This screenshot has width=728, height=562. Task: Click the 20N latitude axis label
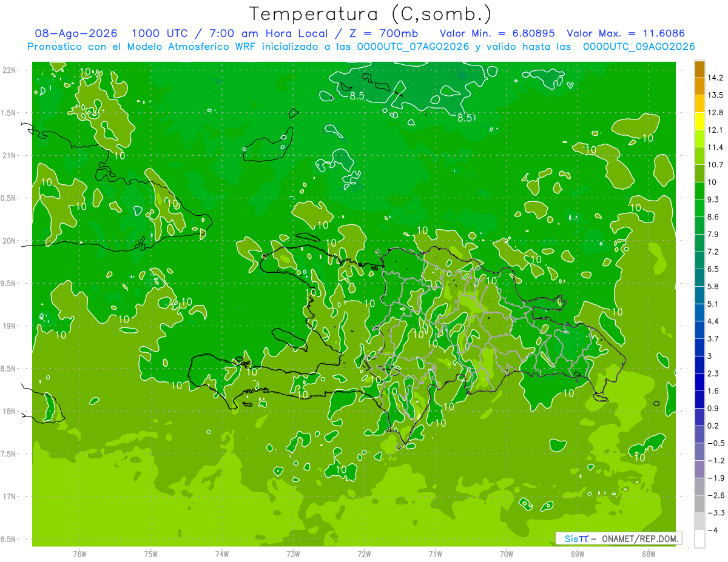click(10, 241)
